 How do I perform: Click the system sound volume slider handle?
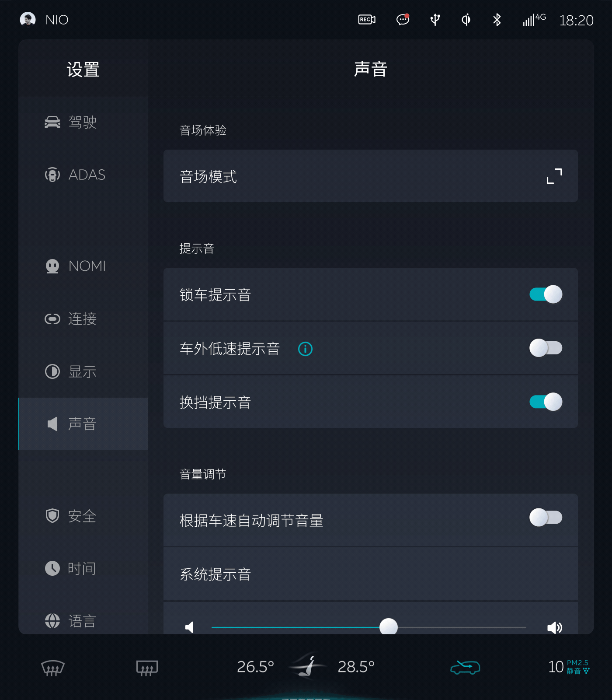pyautogui.click(x=388, y=626)
